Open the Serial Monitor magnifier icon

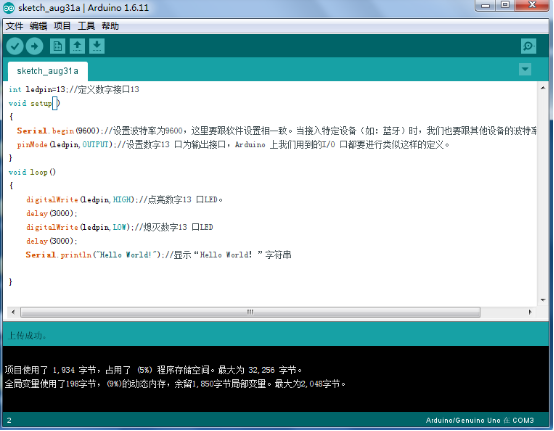click(528, 46)
